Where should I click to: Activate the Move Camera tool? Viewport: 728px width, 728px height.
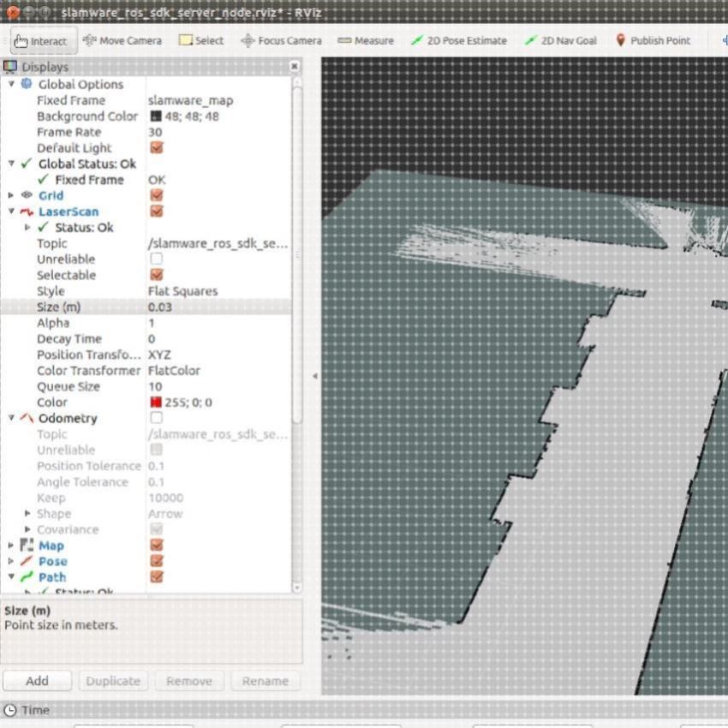click(122, 41)
